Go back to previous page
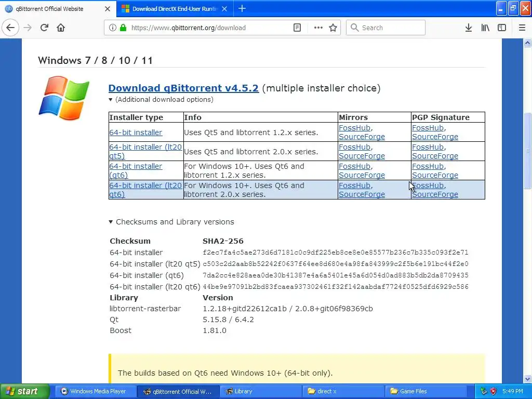532x399 pixels. tap(10, 28)
